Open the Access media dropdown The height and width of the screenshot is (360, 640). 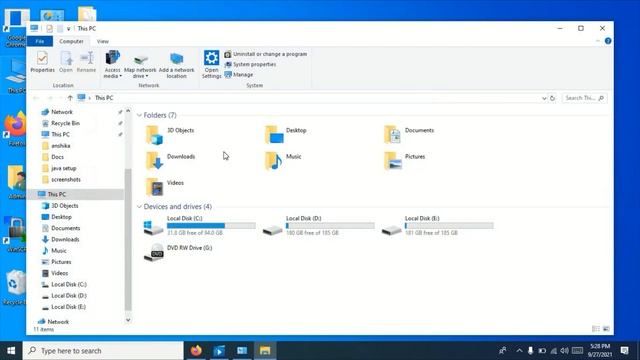point(112,64)
